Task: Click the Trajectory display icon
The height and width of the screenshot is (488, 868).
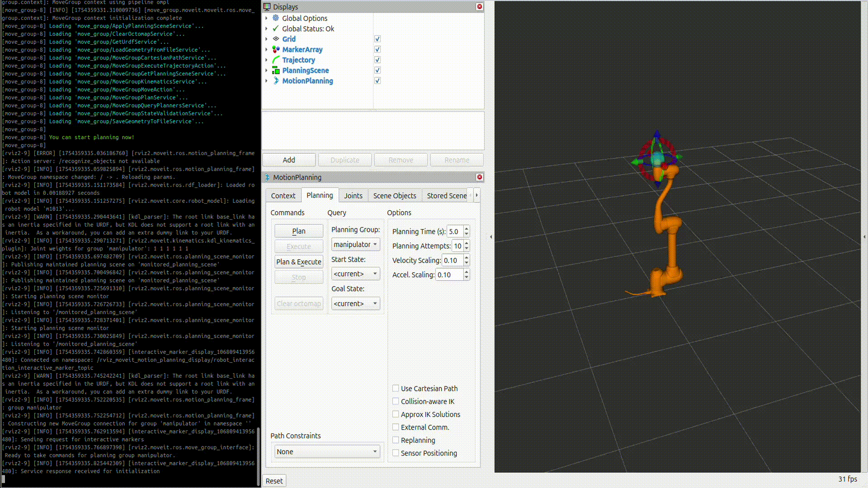Action: (276, 60)
